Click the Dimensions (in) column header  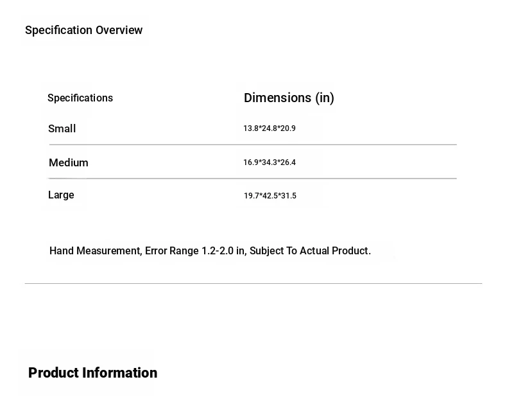coord(289,98)
